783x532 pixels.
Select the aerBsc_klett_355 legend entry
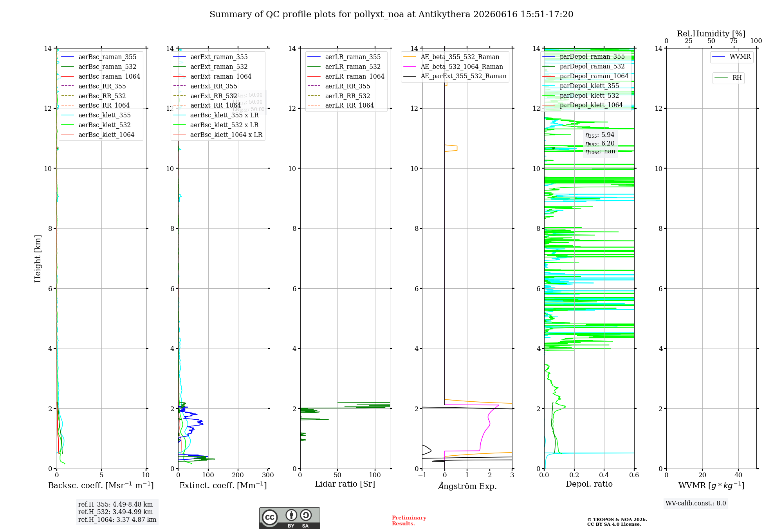click(96, 115)
